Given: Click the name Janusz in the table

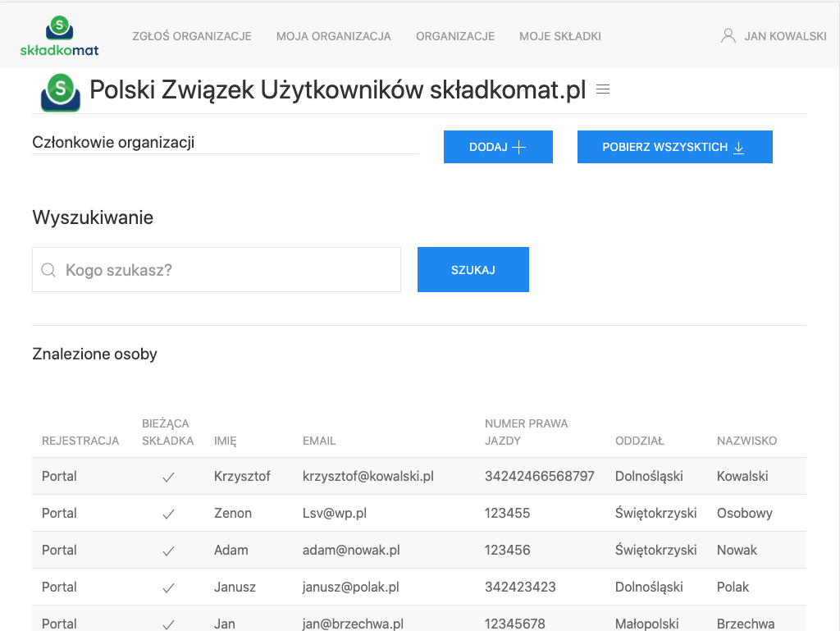Looking at the screenshot, I should click(235, 587).
